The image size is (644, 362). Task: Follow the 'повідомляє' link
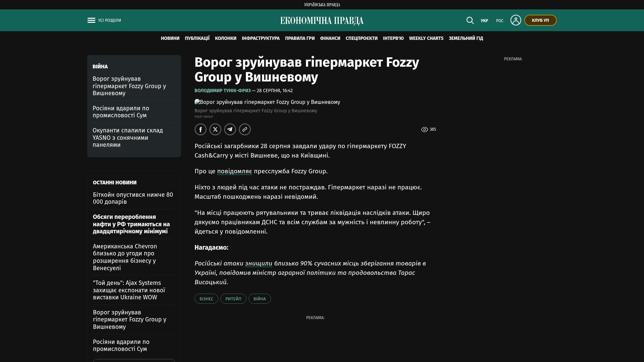(234, 171)
